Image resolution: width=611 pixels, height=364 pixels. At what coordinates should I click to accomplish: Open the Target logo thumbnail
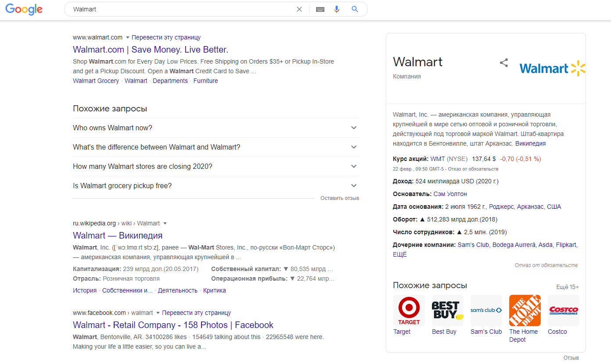coord(409,310)
